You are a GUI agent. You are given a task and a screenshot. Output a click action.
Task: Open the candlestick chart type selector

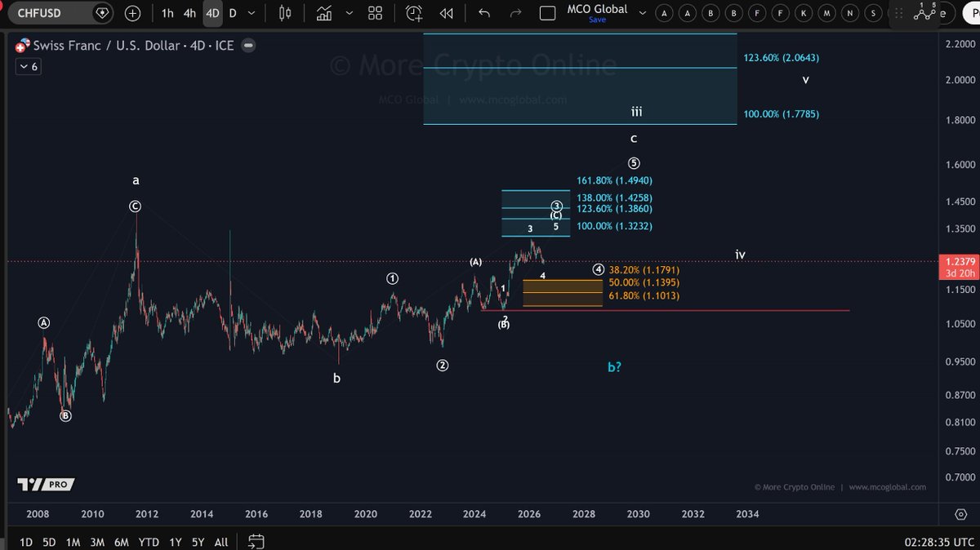pyautogui.click(x=285, y=13)
